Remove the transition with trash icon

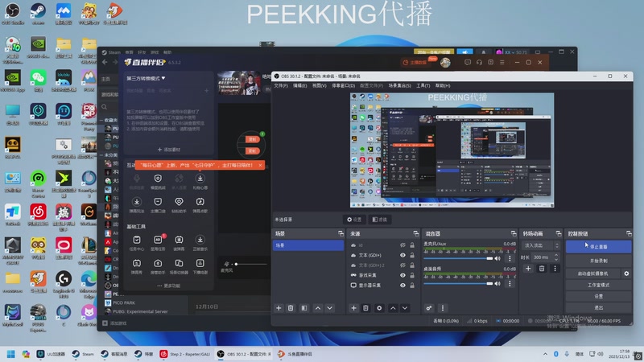click(x=542, y=269)
